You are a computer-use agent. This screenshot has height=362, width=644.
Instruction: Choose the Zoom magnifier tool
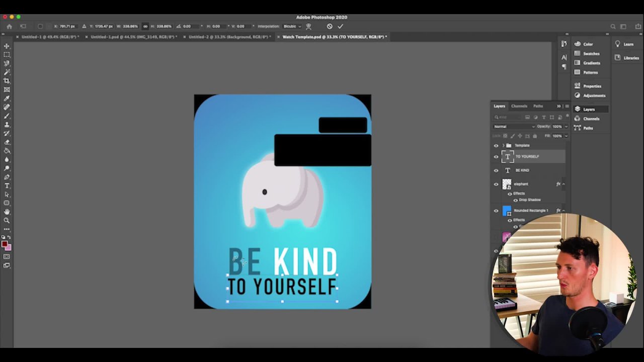tap(7, 220)
